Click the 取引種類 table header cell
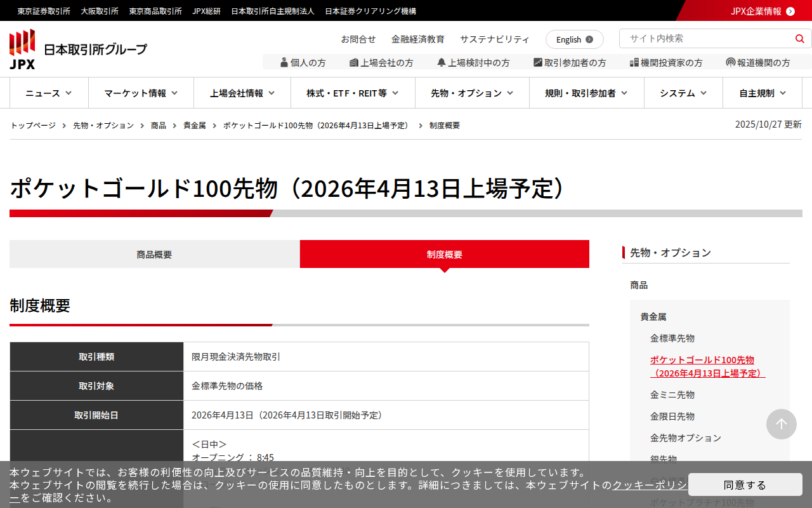Screen dimensions: 812x508 coord(96,357)
